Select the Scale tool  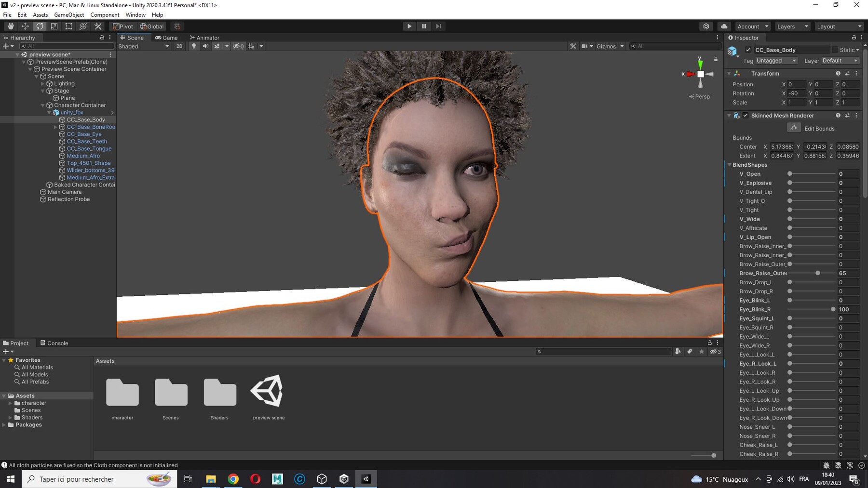(x=54, y=26)
